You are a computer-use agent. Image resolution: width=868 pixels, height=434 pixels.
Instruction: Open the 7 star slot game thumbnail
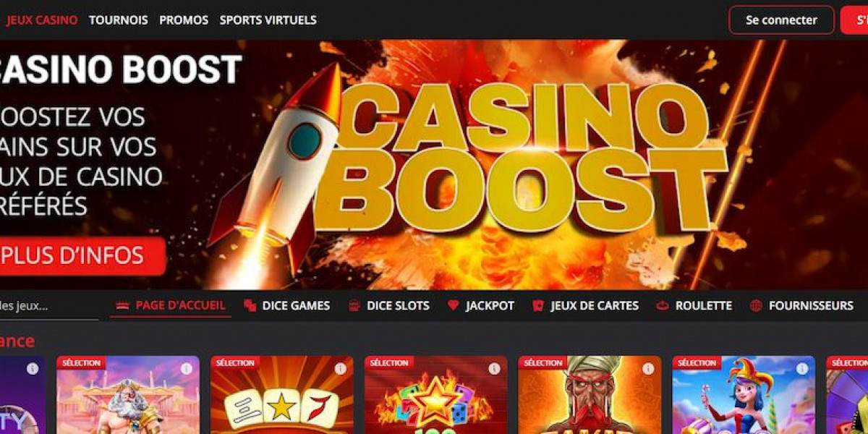coord(282,395)
